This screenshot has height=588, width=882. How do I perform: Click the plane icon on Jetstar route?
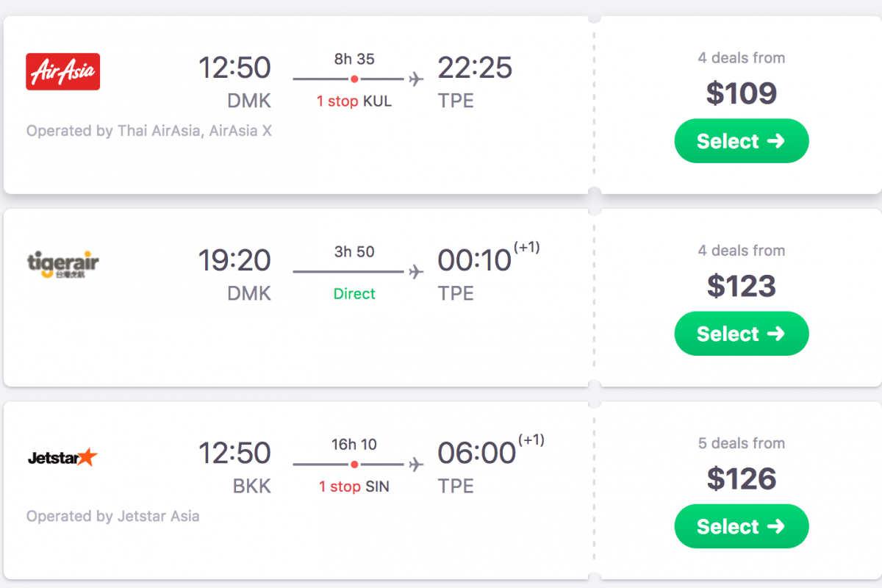point(416,465)
